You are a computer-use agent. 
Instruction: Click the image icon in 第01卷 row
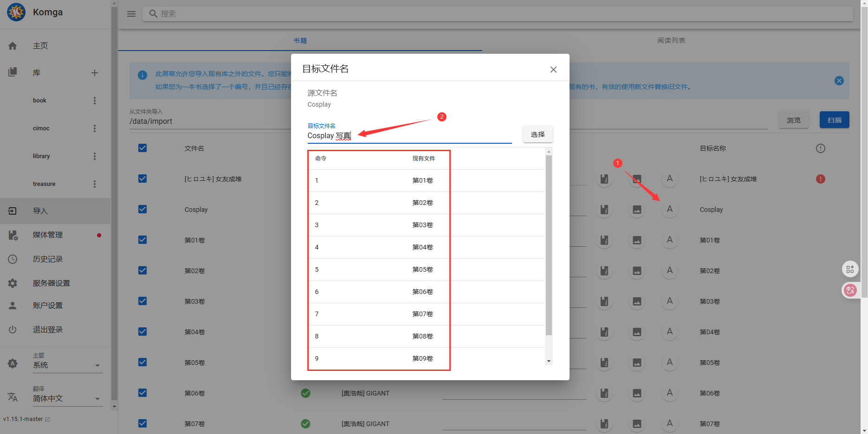tap(637, 240)
